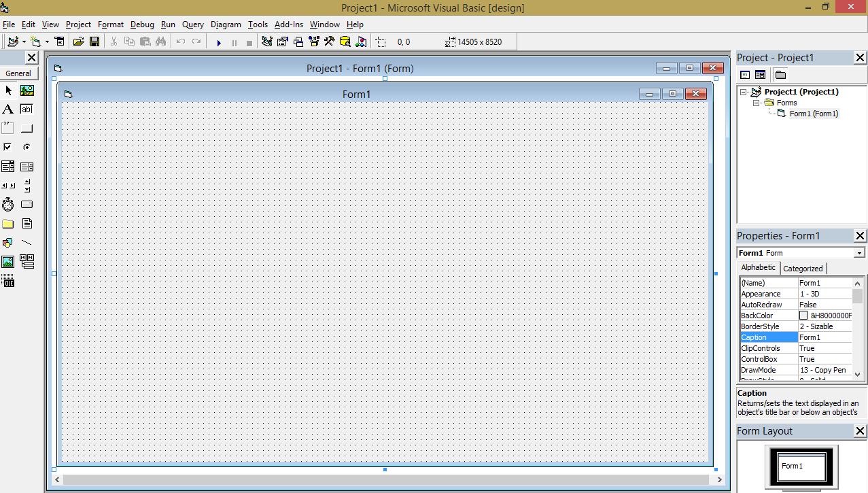Switch to the Categorized properties tab

point(803,269)
